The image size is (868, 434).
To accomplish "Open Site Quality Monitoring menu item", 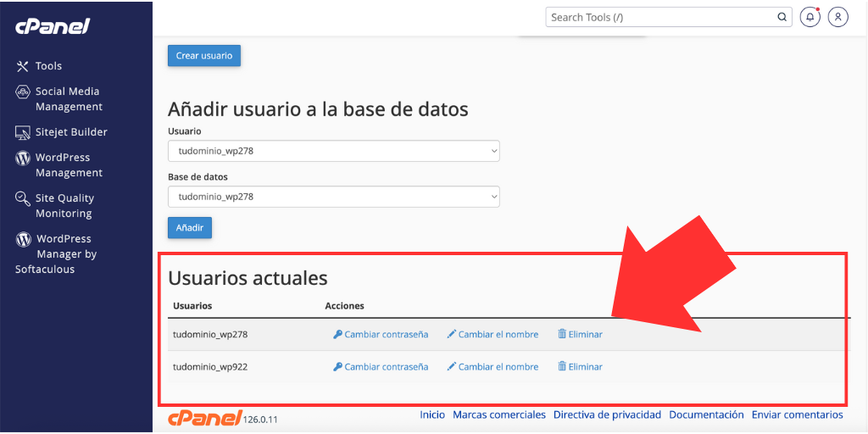I will 64,206.
